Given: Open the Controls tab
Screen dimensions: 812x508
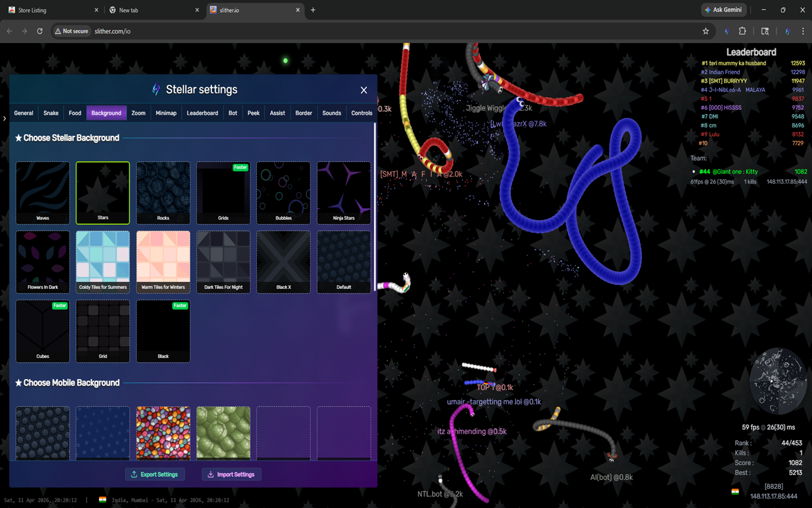Looking at the screenshot, I should click(x=362, y=113).
